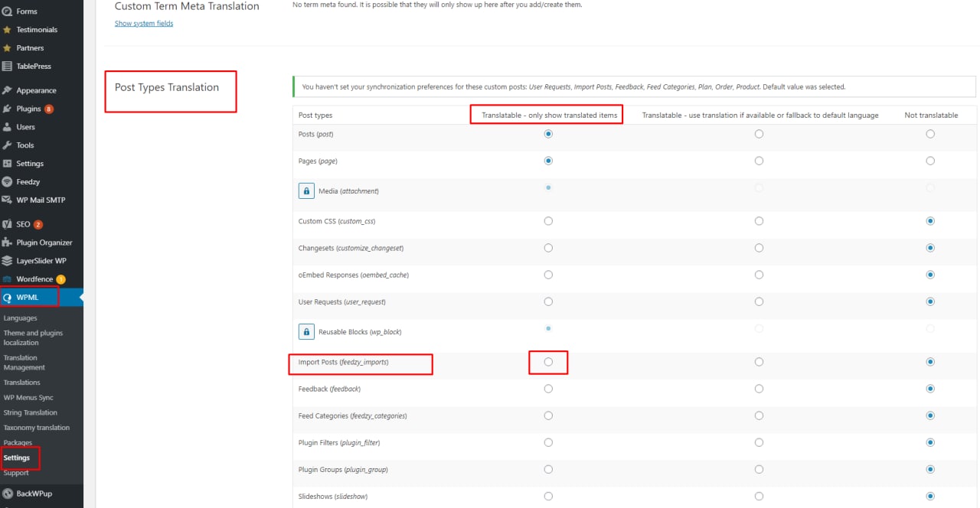Click the Post Types Translation heading
The image size is (980, 508).
point(167,87)
